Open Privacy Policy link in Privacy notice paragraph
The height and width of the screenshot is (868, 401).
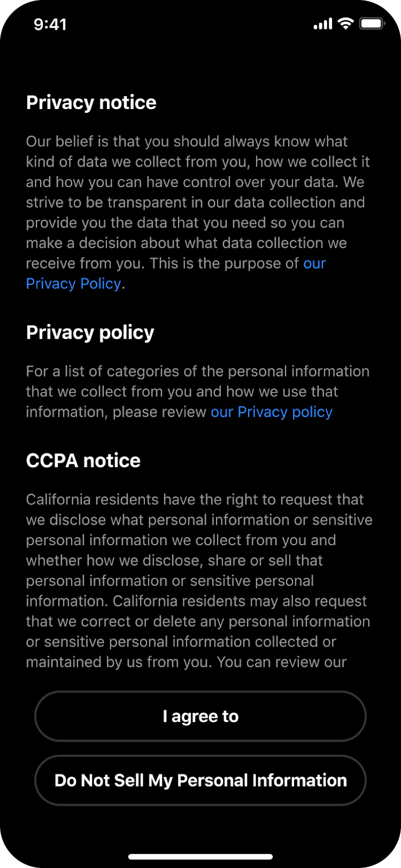73,284
